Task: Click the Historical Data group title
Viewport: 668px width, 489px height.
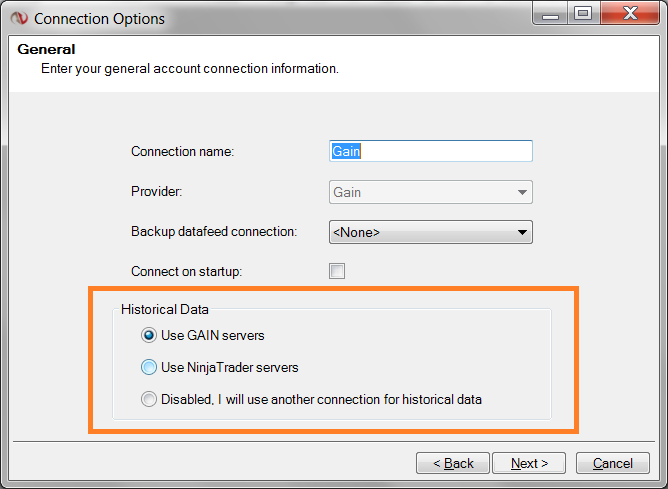Action: point(165,310)
